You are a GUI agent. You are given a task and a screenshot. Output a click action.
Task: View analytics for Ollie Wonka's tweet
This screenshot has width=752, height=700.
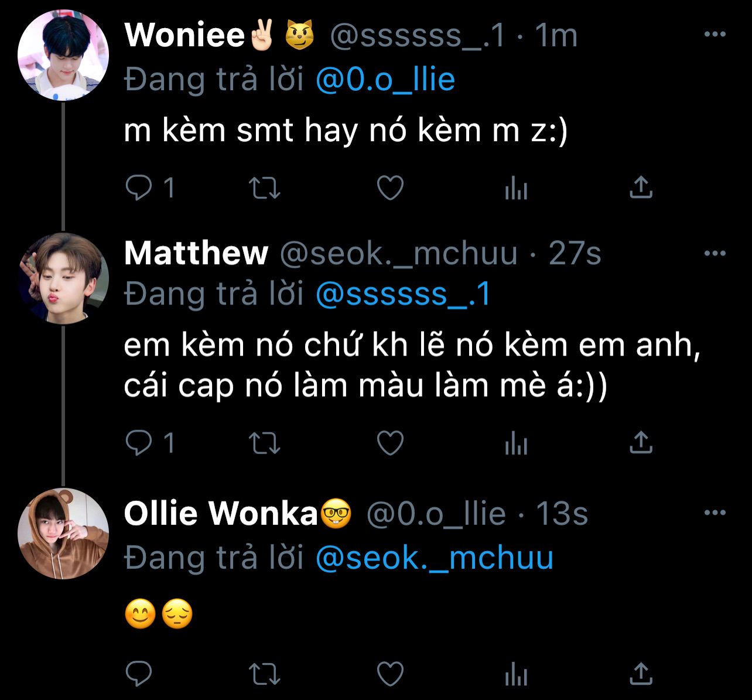coord(516,674)
